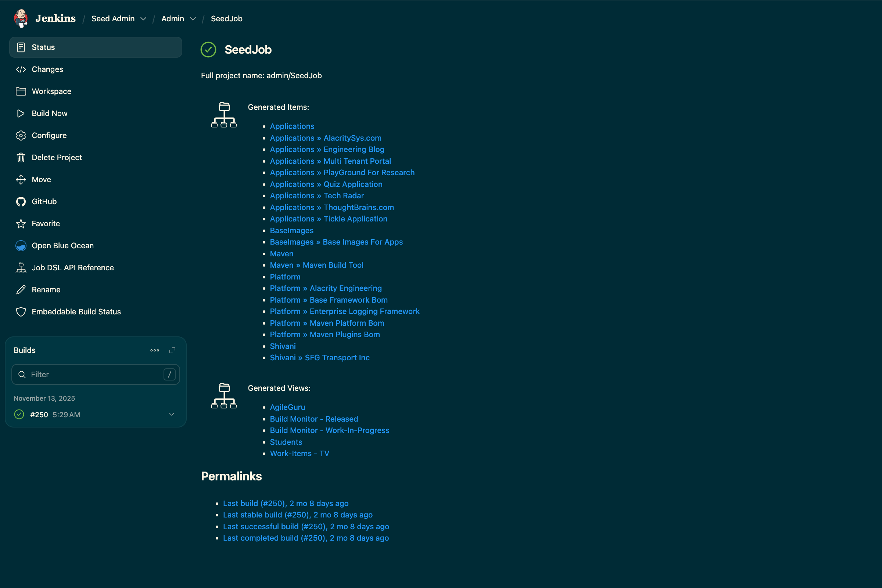
Task: Click the Last stable build permalink
Action: point(298,515)
